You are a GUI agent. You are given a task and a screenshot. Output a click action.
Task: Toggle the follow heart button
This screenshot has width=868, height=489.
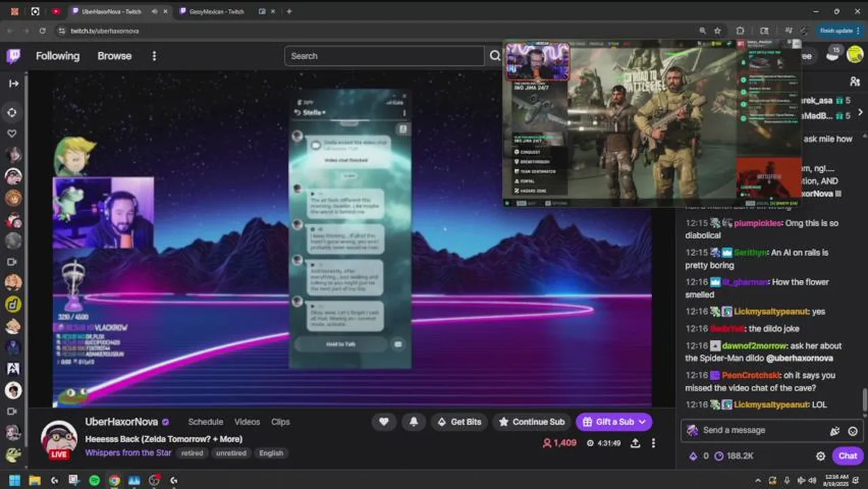click(x=384, y=422)
